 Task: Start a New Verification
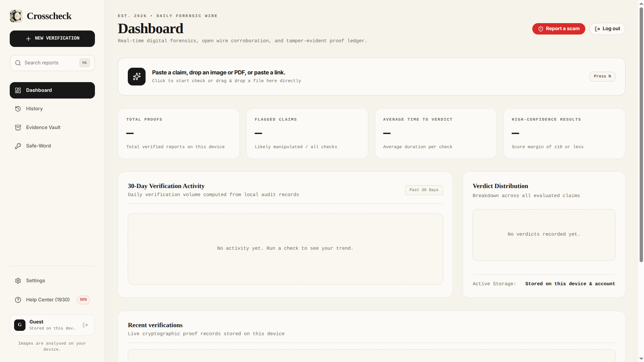52,39
